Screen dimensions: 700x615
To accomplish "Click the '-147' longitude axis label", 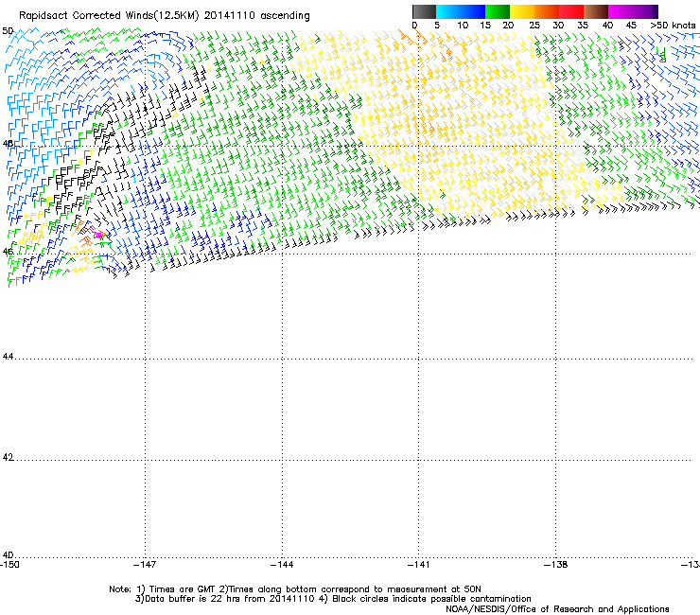I will click(145, 565).
